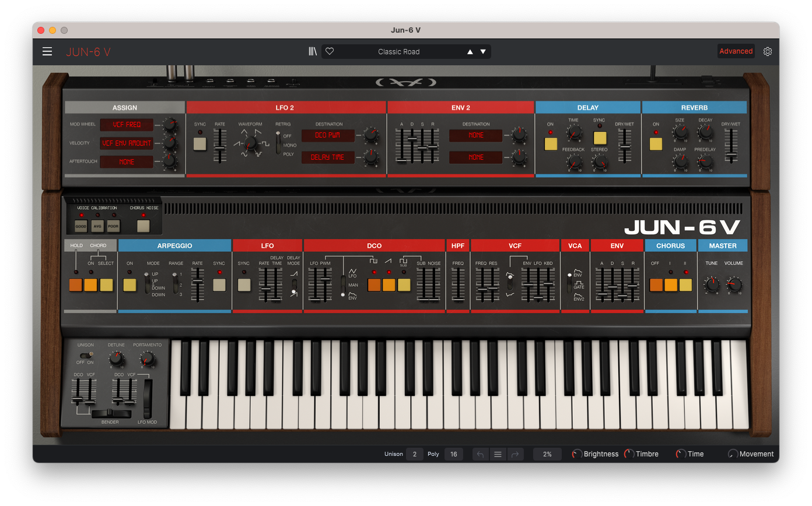Click the Movement macro knob

tap(733, 454)
